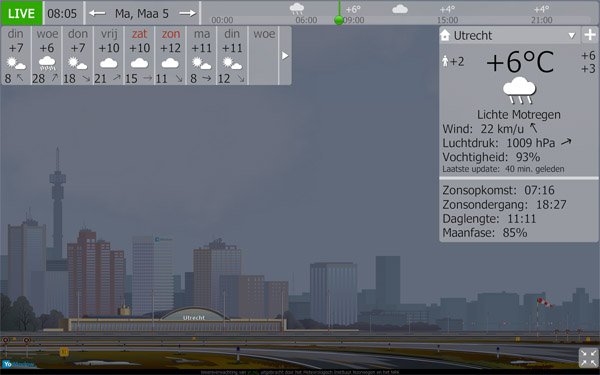Jump to 15:00 on the timeline
This screenshot has width=600, height=375.
(x=447, y=20)
